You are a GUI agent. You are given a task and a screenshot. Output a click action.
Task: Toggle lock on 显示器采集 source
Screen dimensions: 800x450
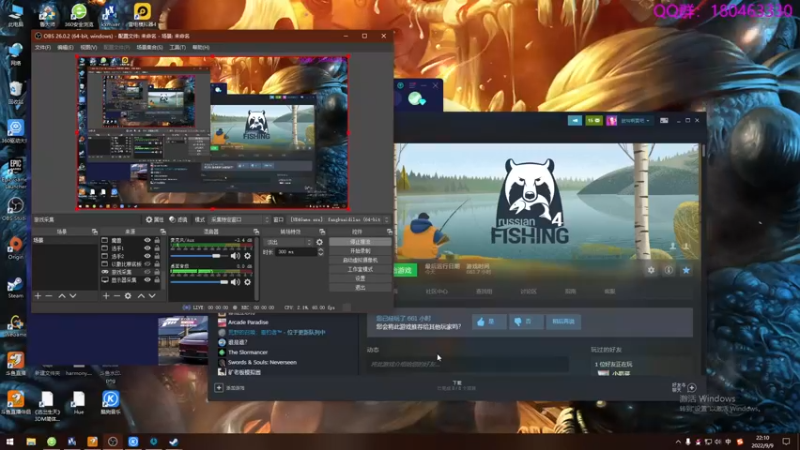(x=157, y=280)
